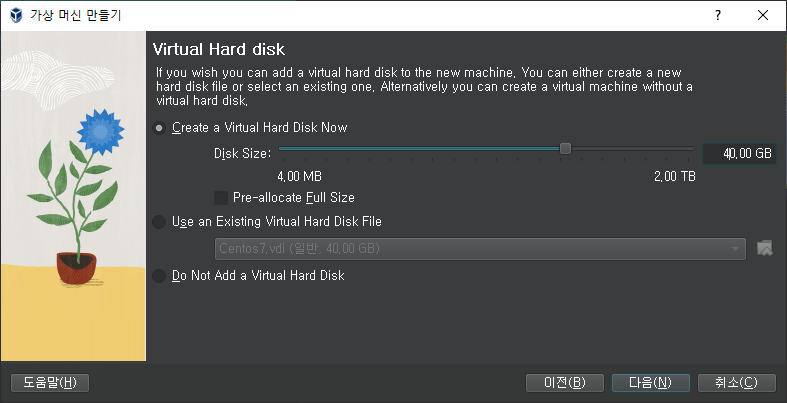
Task: Proceed with the 다음(N) button
Action: (x=650, y=383)
